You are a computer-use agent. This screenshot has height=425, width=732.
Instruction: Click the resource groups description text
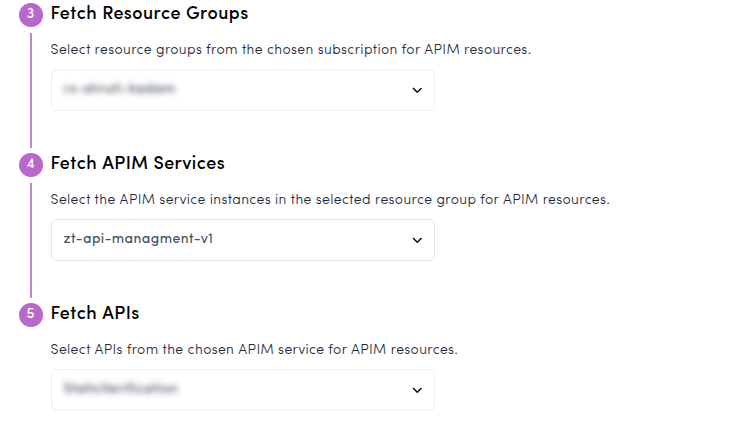pyautogui.click(x=290, y=49)
